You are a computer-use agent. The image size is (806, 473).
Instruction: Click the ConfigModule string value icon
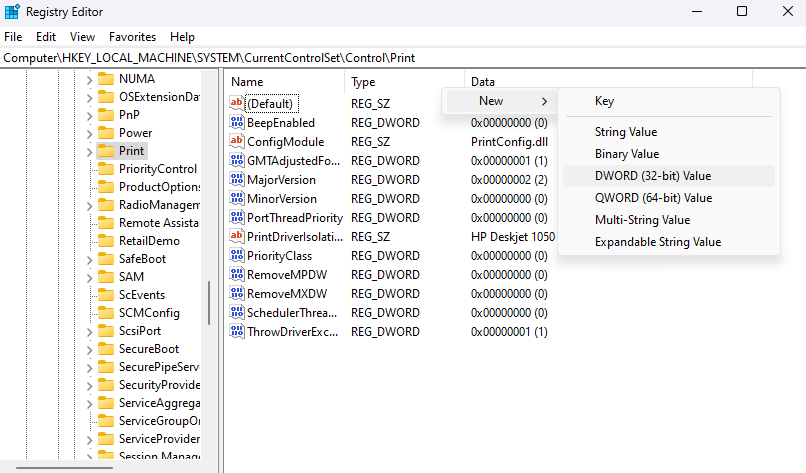(237, 141)
